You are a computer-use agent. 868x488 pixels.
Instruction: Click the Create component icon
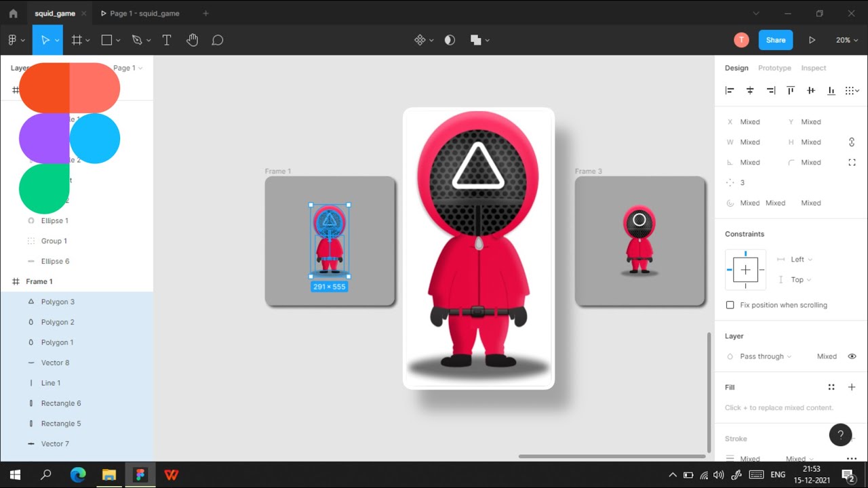click(x=420, y=40)
